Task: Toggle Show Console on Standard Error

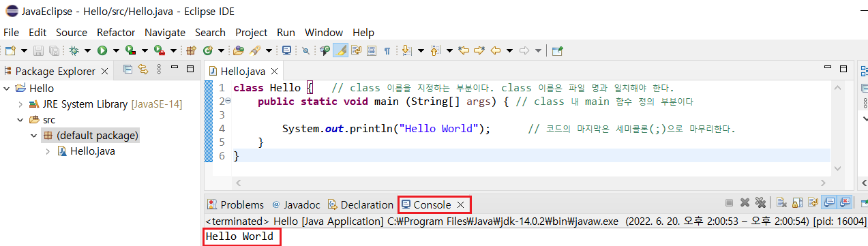Action: (x=845, y=203)
